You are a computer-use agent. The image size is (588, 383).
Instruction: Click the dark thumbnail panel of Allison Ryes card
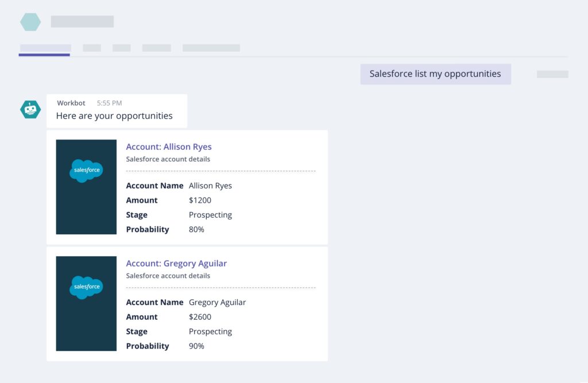click(86, 187)
